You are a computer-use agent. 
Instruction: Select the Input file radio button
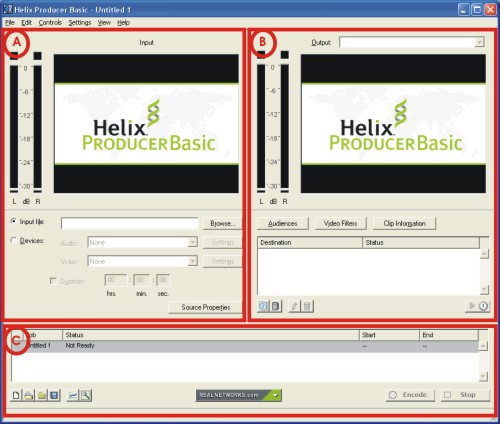14,221
